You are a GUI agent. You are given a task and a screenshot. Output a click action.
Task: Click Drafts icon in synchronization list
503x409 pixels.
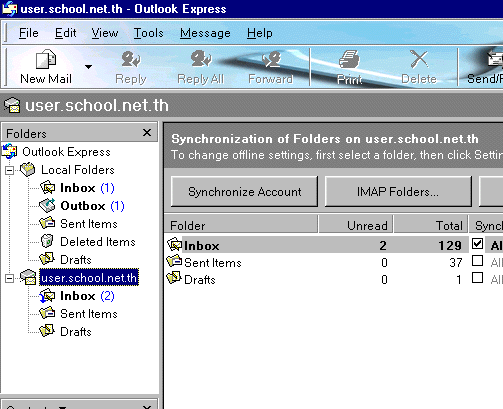(x=174, y=278)
